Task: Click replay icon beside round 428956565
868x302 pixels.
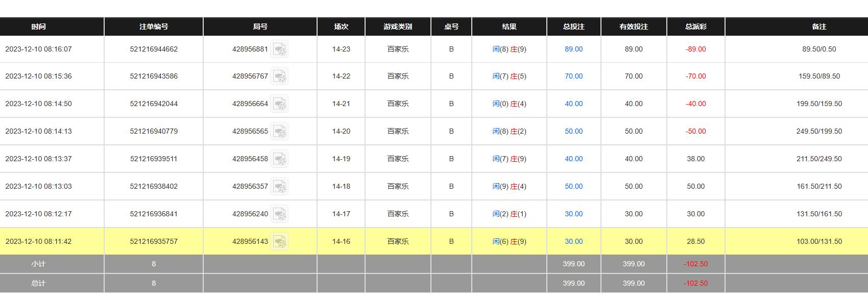Action: tap(279, 132)
